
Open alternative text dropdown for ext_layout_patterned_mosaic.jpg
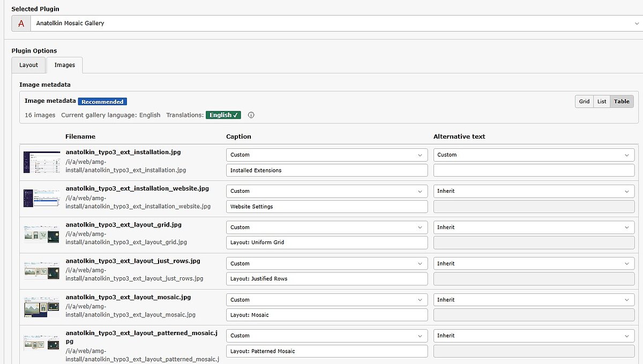click(x=534, y=336)
